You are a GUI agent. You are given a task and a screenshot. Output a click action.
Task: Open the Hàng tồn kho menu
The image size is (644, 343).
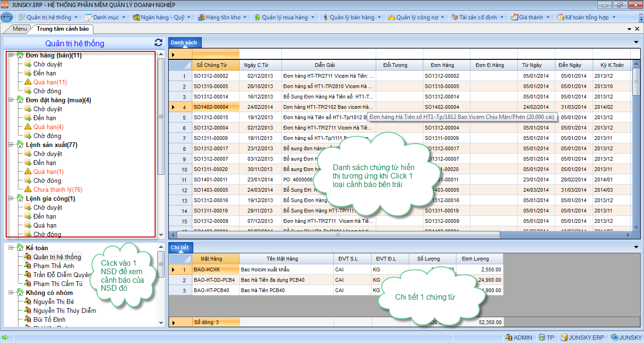(223, 17)
